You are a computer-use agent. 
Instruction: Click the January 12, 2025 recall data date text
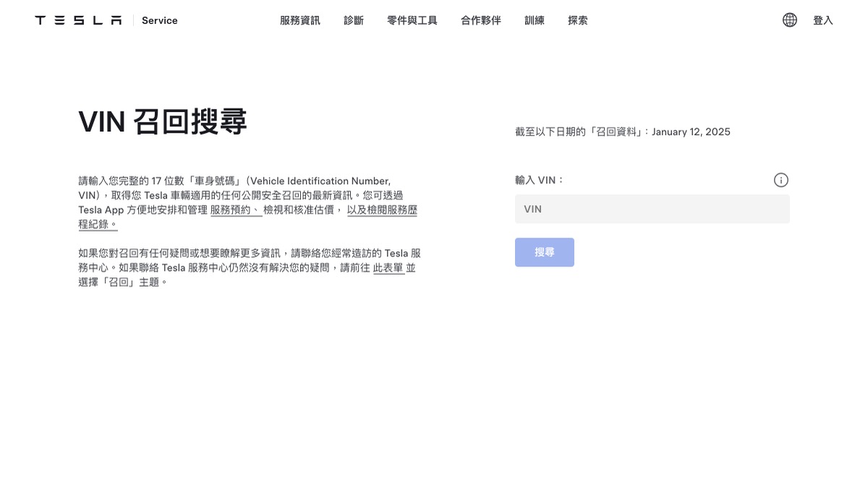[691, 132]
